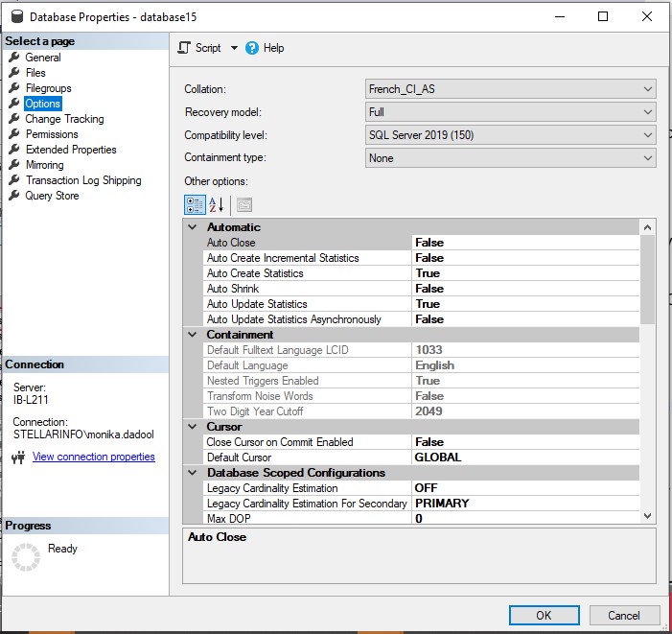
Task: Click the Script toolbar icon
Action: 185,48
